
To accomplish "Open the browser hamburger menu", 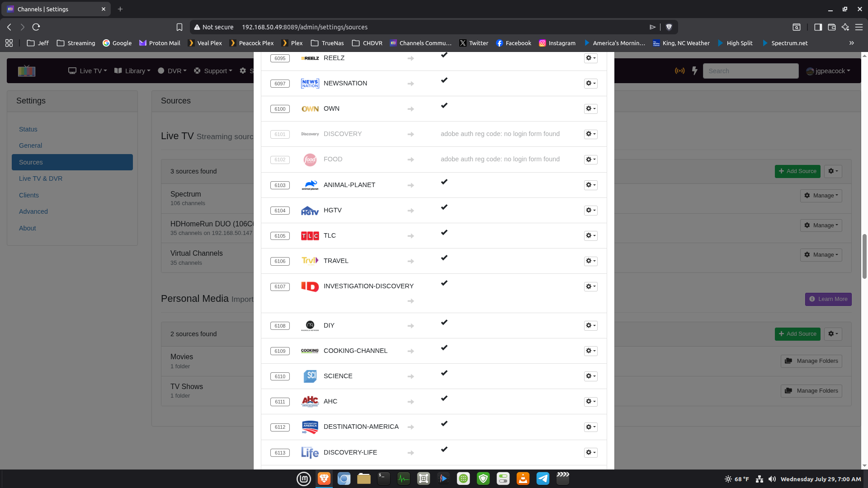I will click(x=859, y=27).
